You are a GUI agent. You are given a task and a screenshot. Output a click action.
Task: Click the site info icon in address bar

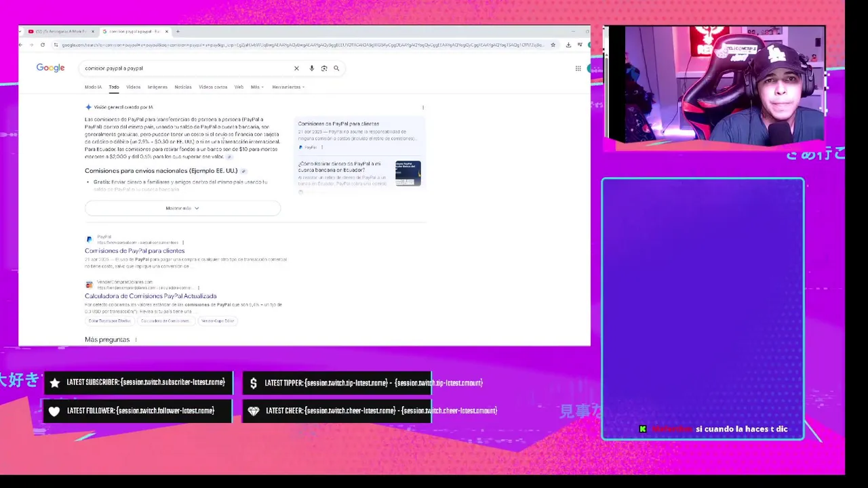click(56, 45)
